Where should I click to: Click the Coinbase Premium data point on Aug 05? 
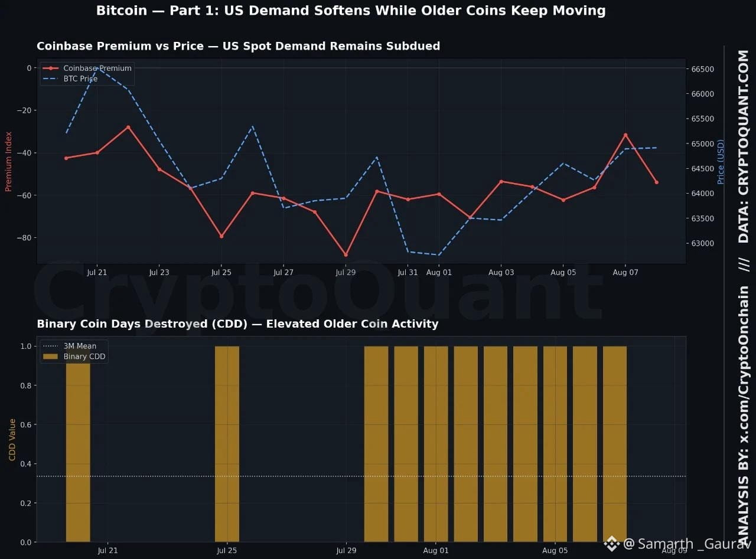click(563, 200)
